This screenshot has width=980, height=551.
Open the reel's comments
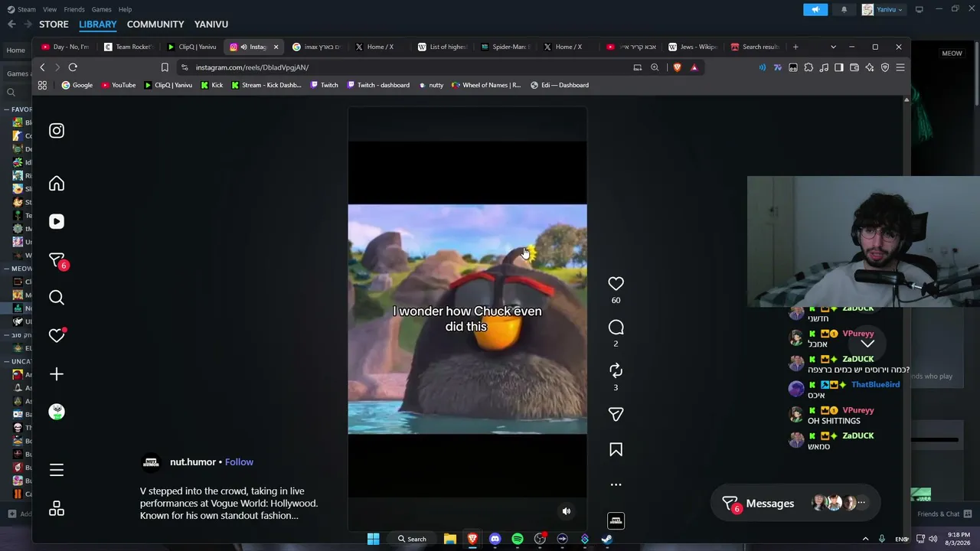[x=616, y=328]
